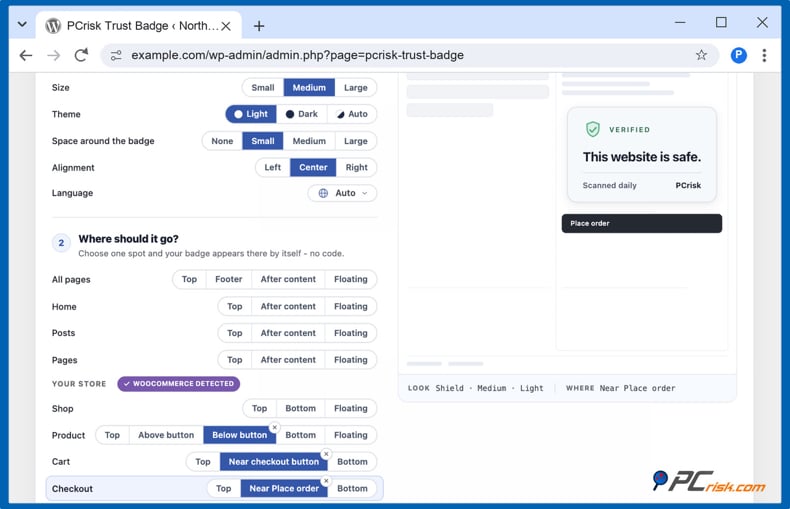Select Top for Posts
790x509 pixels.
[x=235, y=333]
